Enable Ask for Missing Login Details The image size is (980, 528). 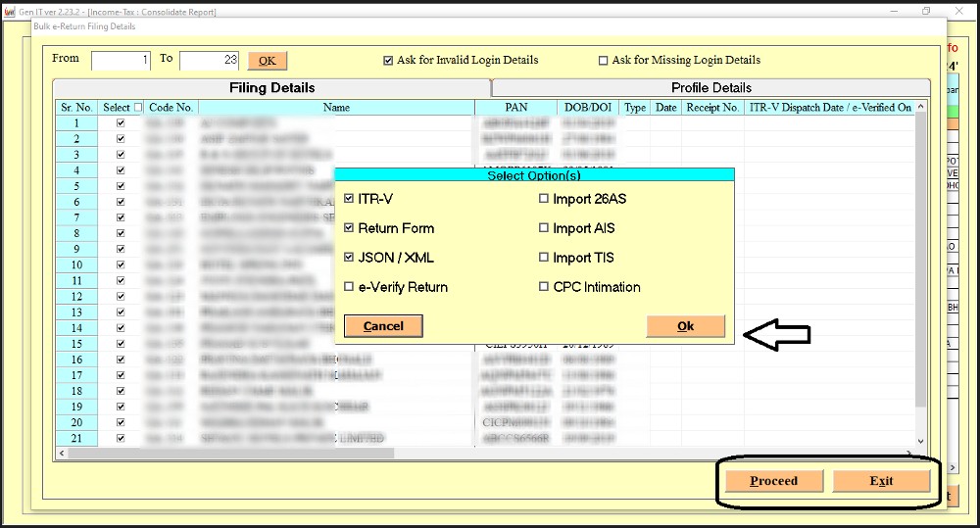[x=604, y=61]
